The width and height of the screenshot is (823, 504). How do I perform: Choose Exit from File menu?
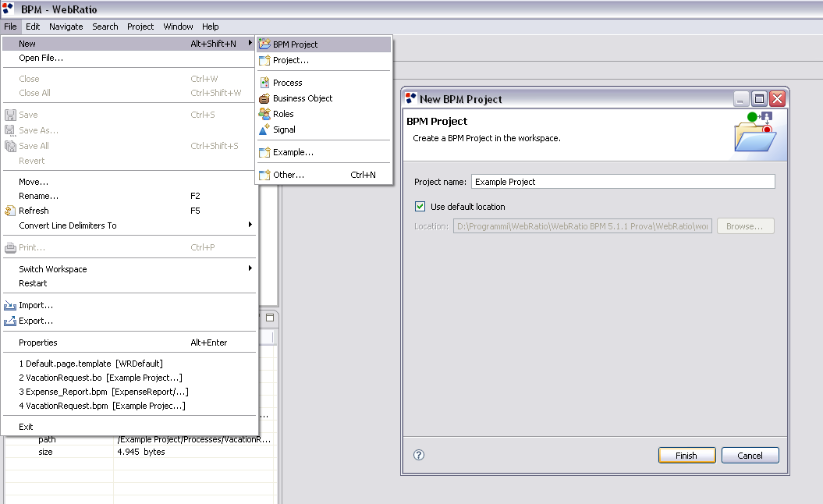point(129,427)
